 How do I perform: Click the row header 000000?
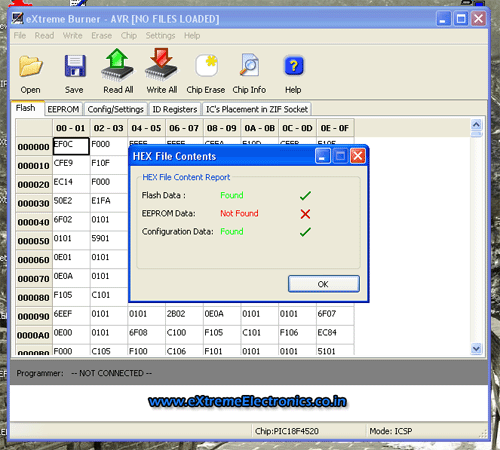(34, 147)
